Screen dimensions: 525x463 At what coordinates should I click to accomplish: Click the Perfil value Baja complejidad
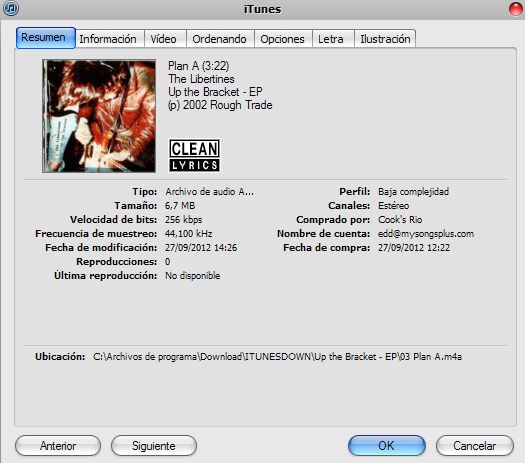pyautogui.click(x=414, y=192)
